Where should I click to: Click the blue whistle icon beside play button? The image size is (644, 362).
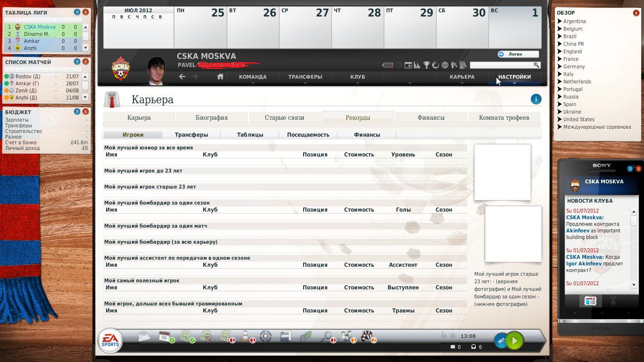click(x=501, y=341)
